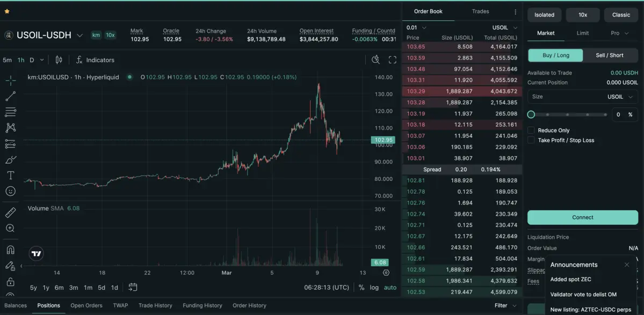
Task: Open the candlestick chart type selector
Action: 59,60
